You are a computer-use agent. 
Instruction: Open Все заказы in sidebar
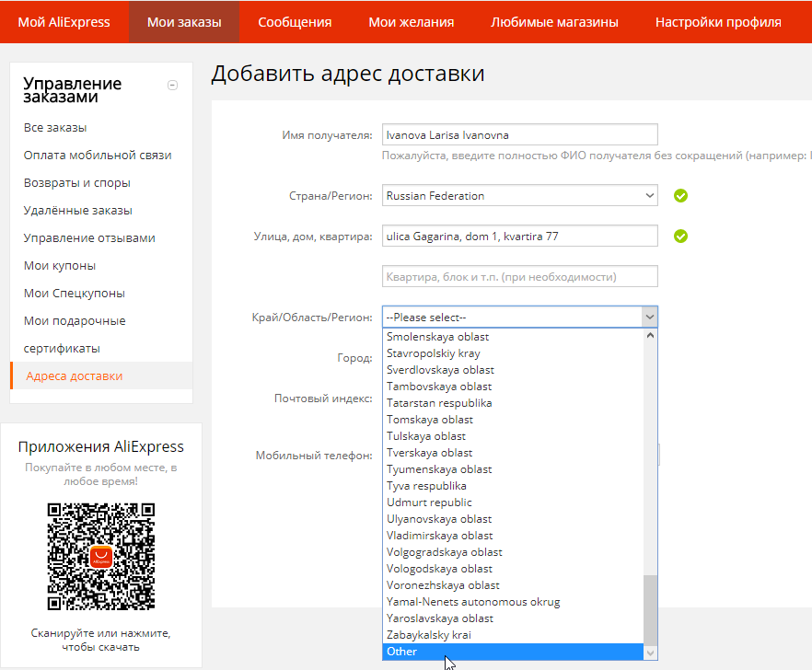[x=55, y=127]
